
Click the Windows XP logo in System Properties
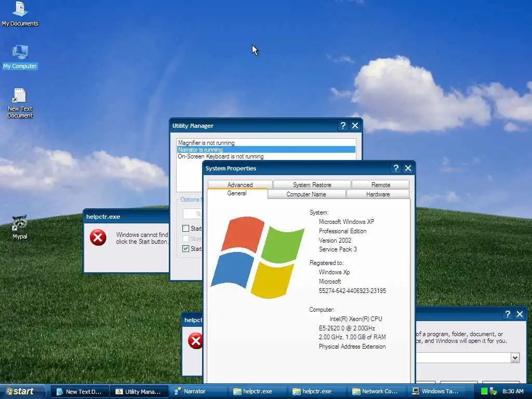[x=258, y=257]
